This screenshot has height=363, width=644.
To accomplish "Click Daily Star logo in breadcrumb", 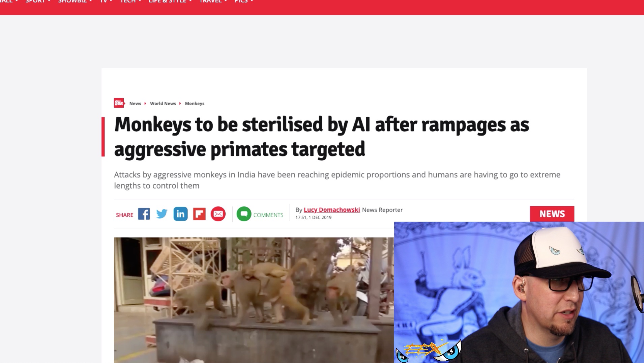I will point(119,103).
